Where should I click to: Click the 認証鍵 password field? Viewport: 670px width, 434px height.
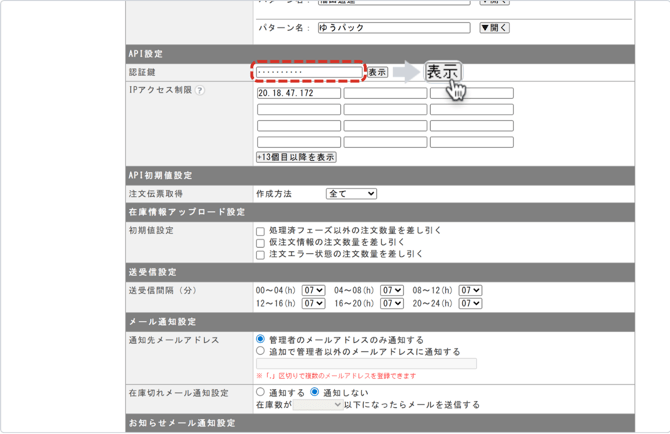tap(308, 73)
